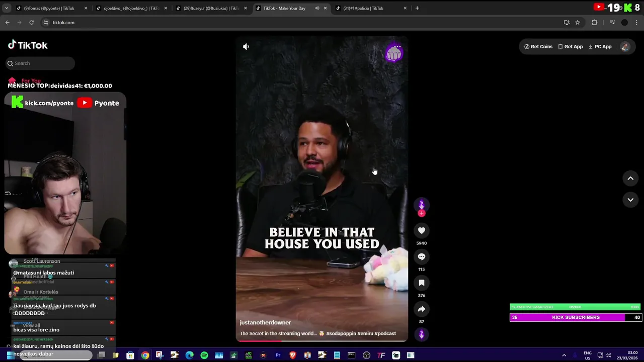Click the network icon in system tray
Viewport: 644px width, 362px height.
coord(599,355)
